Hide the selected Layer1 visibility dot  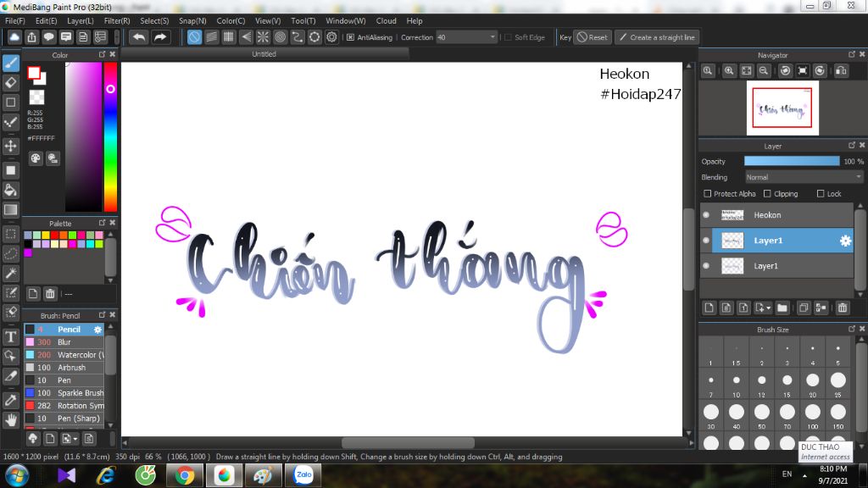(706, 240)
